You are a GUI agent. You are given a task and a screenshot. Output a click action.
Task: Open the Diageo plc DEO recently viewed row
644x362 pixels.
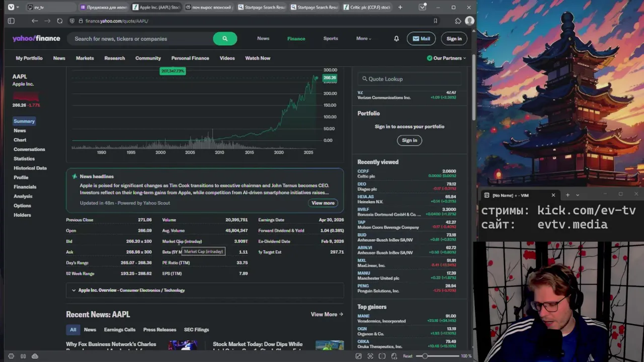coord(407,187)
